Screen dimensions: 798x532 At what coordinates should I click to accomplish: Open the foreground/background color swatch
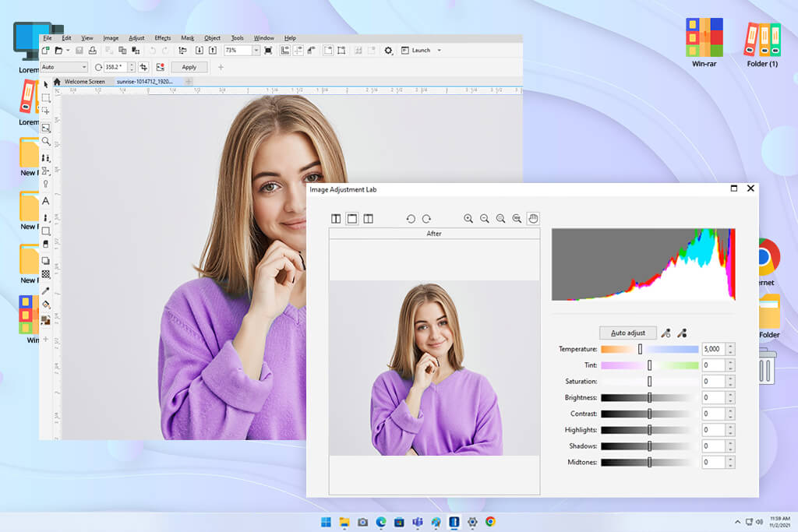tap(46, 320)
